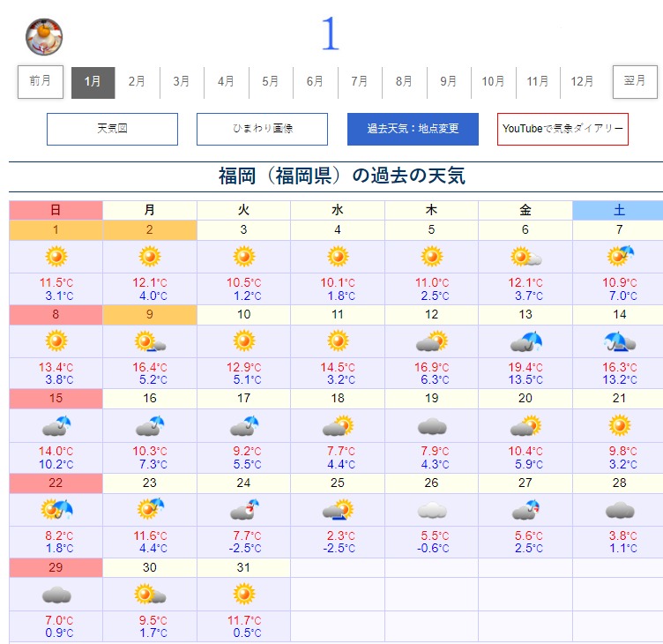Click the 福岡（福岡県）の過去の天気 heading
Viewport: 663px width, 644px height.
pos(342,176)
